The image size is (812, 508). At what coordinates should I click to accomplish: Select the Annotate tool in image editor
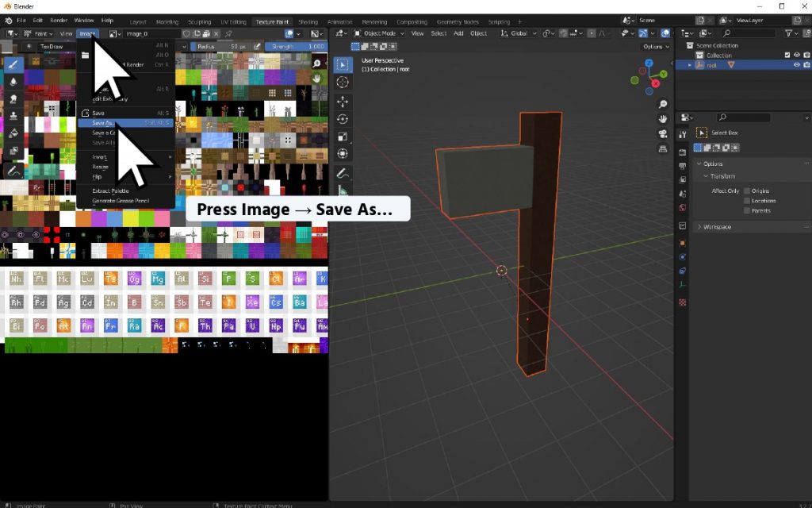click(13, 171)
